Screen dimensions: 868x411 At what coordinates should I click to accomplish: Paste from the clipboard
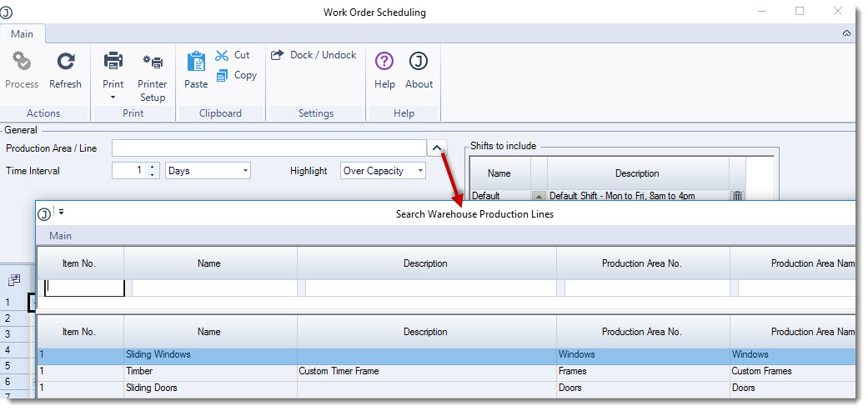click(x=196, y=70)
